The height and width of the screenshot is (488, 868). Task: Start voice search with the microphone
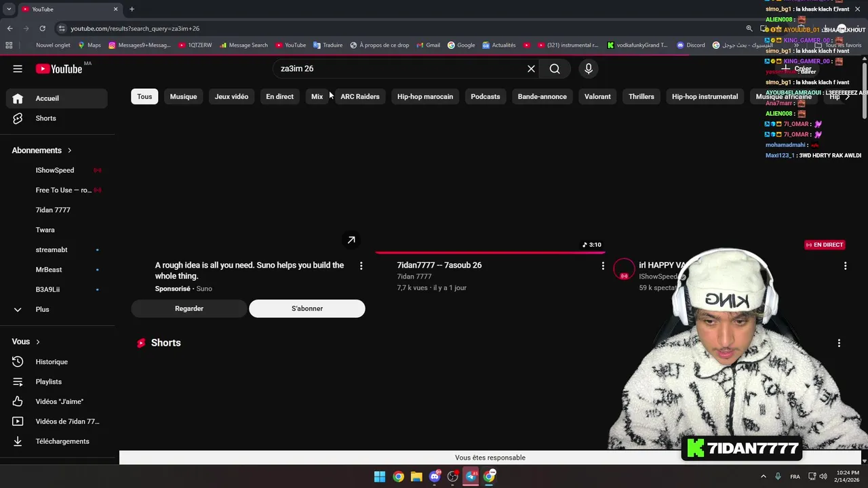coord(588,68)
